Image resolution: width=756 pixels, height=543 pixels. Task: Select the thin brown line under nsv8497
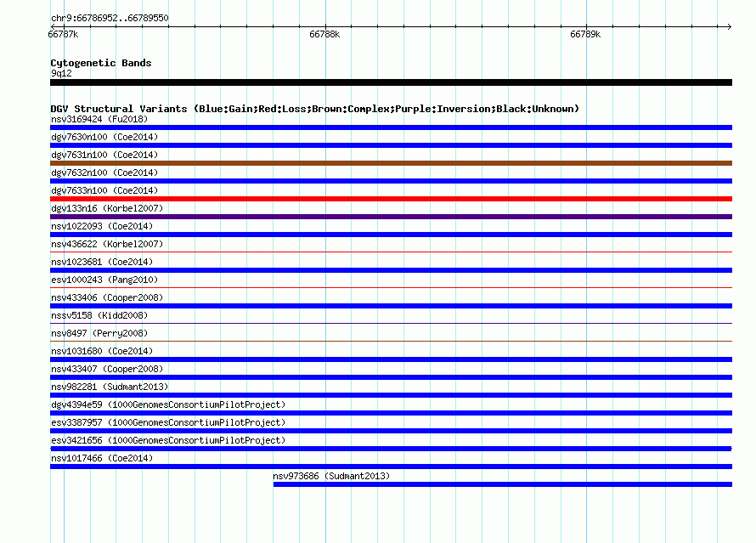pos(391,341)
